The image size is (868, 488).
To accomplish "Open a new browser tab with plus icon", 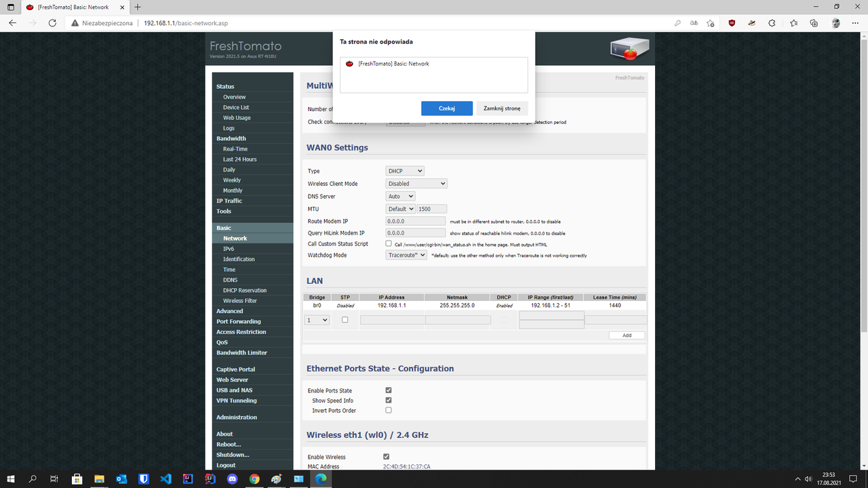I will coord(138,7).
